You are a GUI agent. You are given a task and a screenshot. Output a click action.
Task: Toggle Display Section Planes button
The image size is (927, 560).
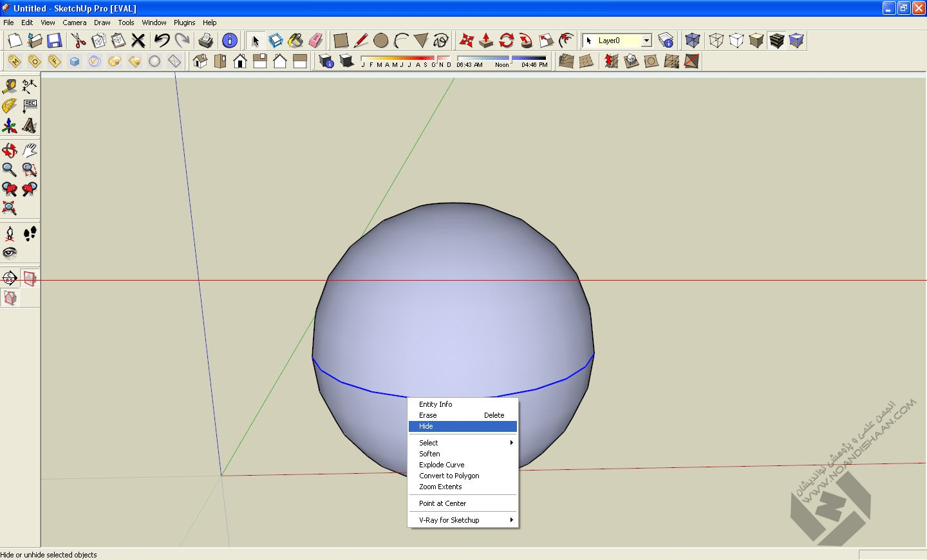click(30, 278)
